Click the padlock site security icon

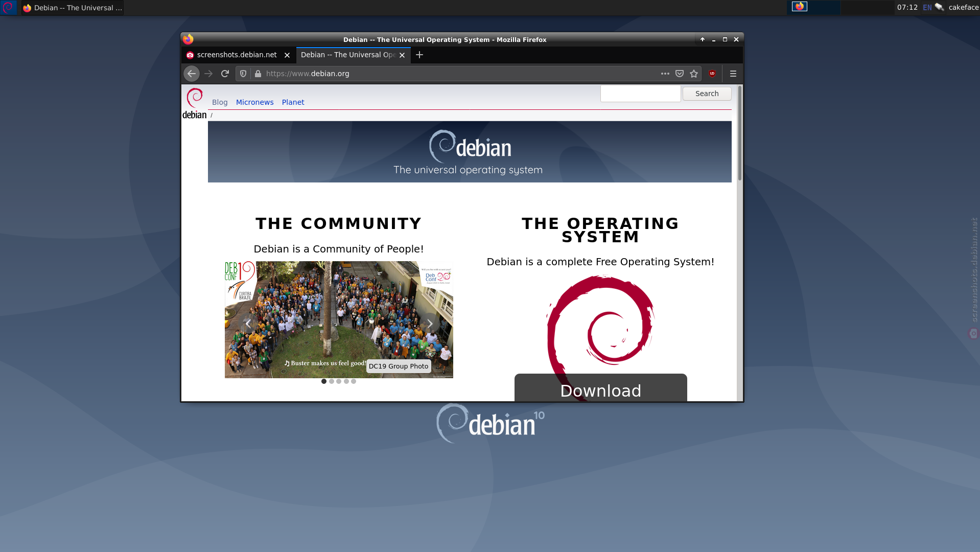tap(258, 74)
